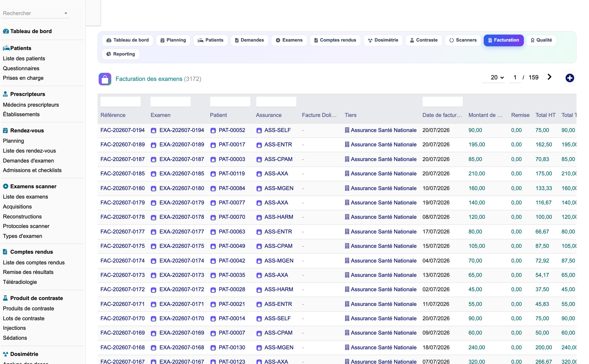Screen dimensions: 589x364
Task: Click the Patient filter input field
Action: 230,102
